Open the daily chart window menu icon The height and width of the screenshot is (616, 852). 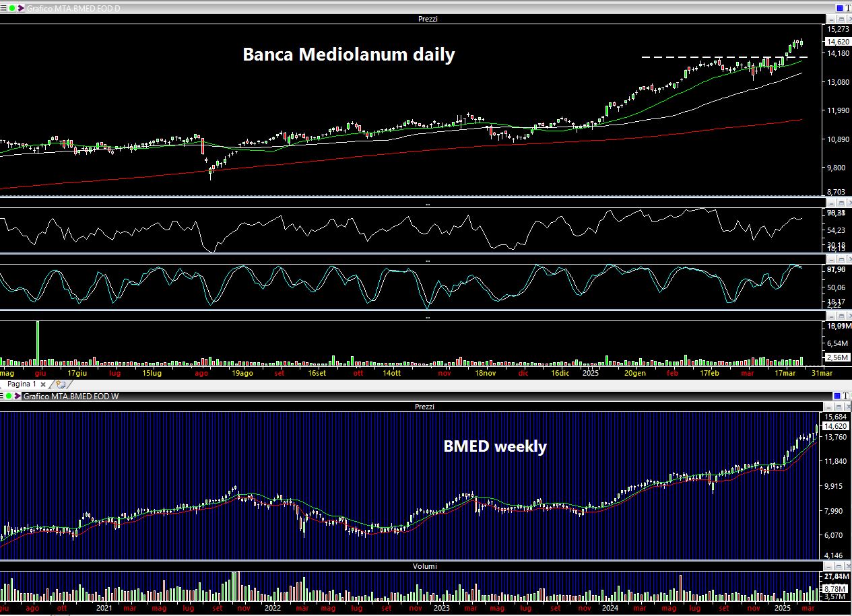click(4, 8)
